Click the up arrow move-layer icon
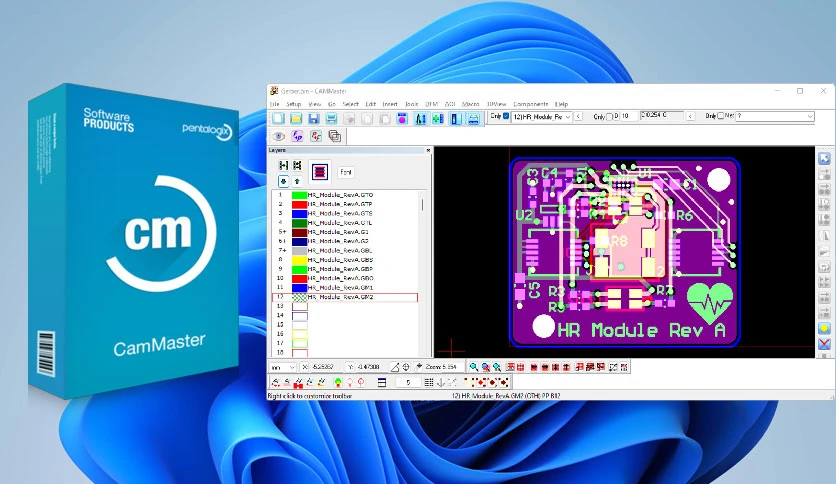The width and height of the screenshot is (836, 484). [297, 181]
